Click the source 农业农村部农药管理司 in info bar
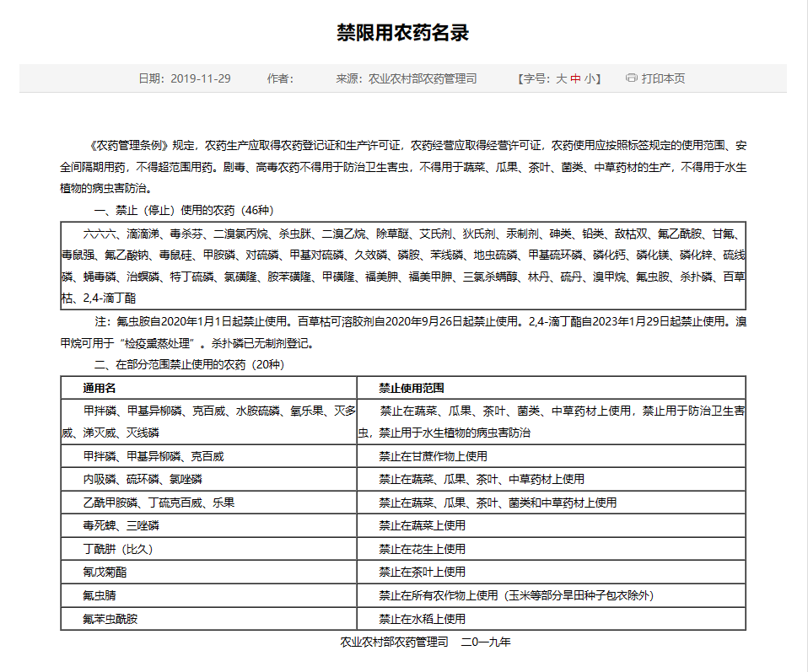Screen dimensions: 808x672 (x=423, y=78)
